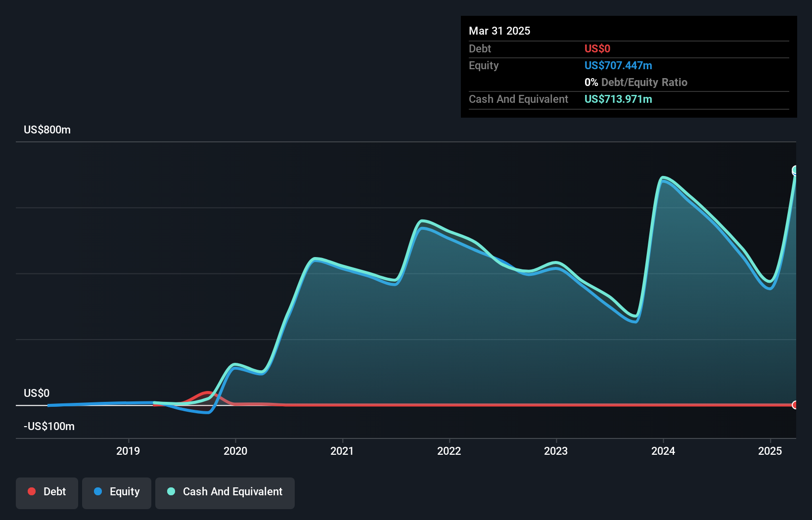Click the teal Cash And Equivalent legend dot
The height and width of the screenshot is (520, 812).
click(171, 491)
